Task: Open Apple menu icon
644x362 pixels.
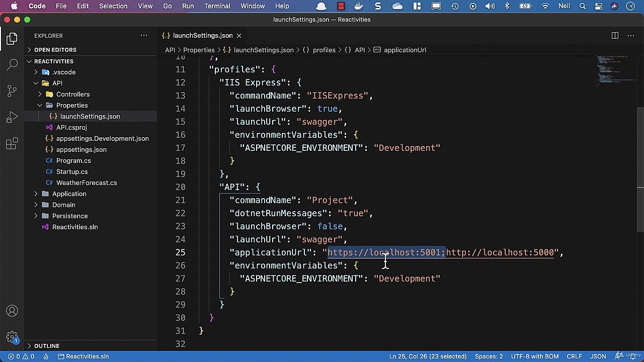Action: pyautogui.click(x=14, y=6)
